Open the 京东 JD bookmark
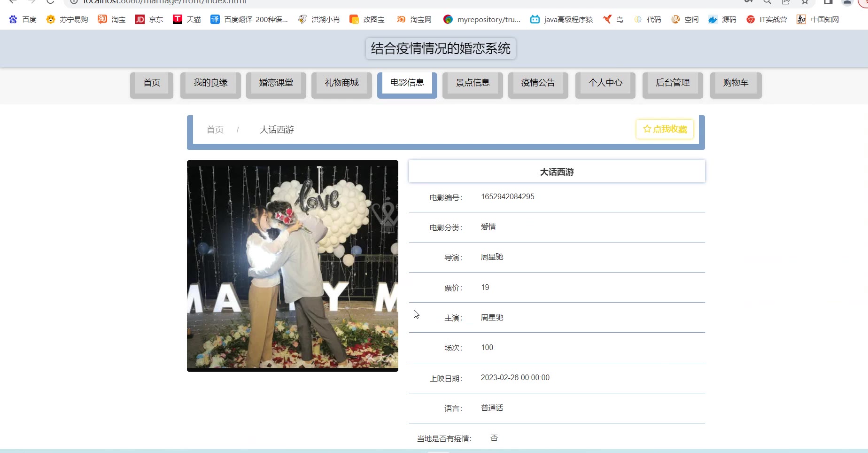This screenshot has height=453, width=868. [149, 19]
